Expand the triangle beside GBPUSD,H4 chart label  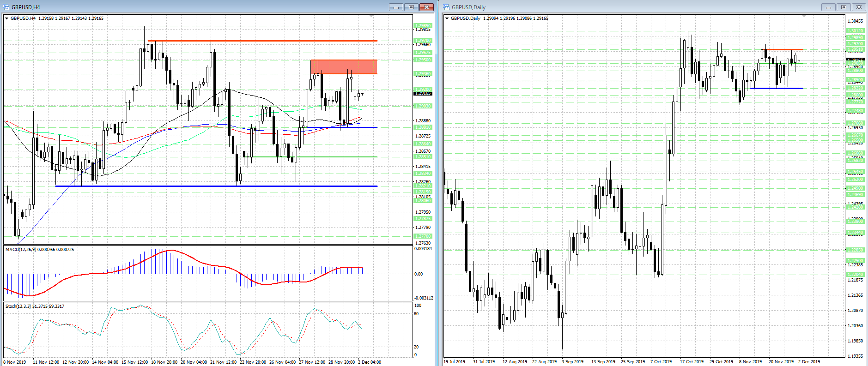click(x=6, y=18)
